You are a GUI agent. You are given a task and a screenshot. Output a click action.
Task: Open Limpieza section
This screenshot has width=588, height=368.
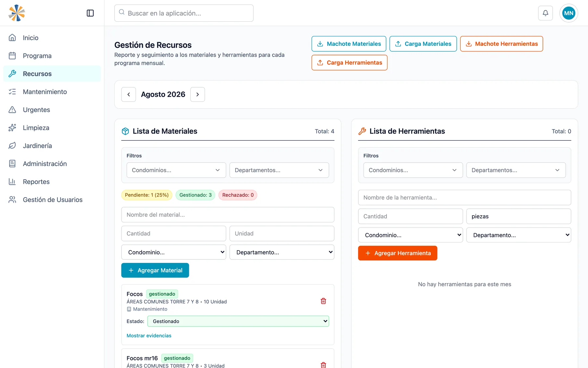[52, 128]
